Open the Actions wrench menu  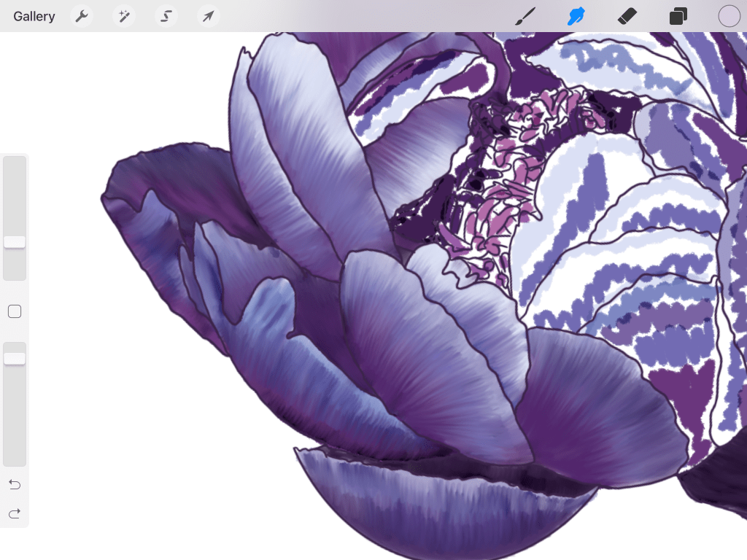click(x=82, y=16)
